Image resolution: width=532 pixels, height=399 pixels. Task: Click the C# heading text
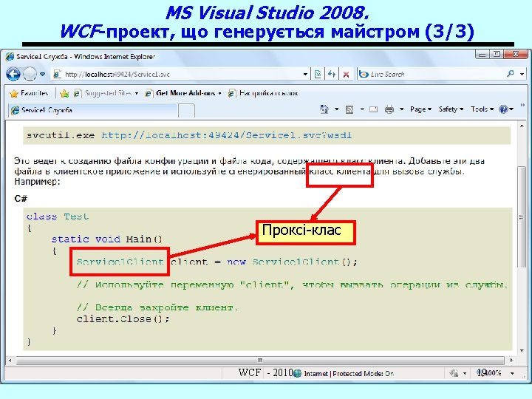pyautogui.click(x=21, y=199)
